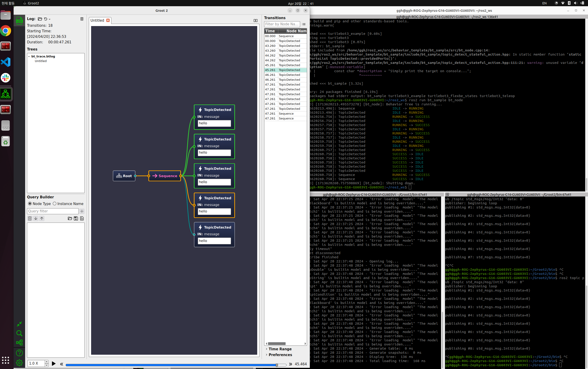Click the search magnifier sidebar icon
Screen dimensions: 588x369
(x=19, y=333)
